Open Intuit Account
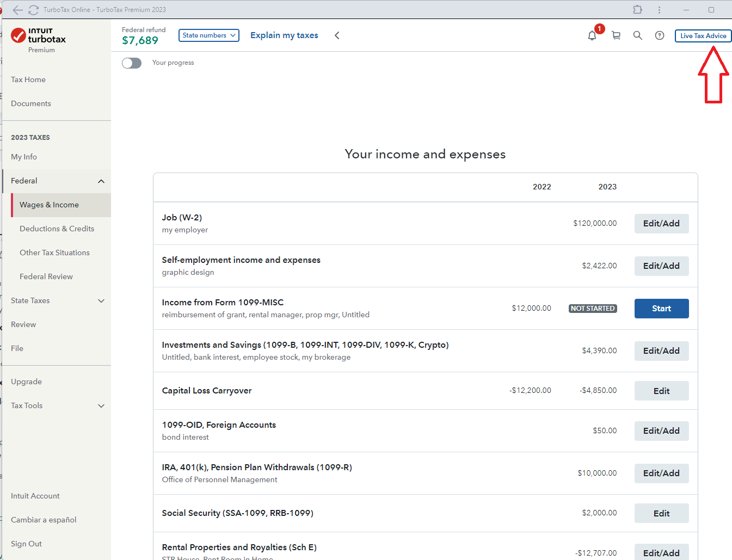732x560 pixels. point(35,496)
